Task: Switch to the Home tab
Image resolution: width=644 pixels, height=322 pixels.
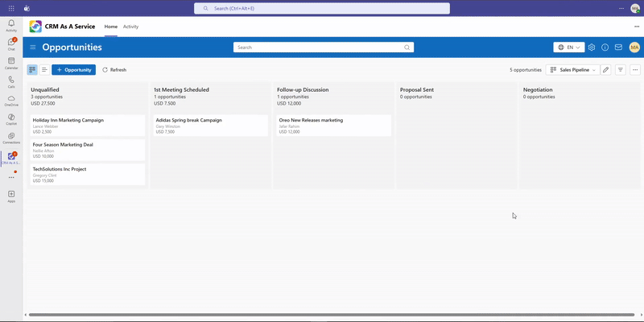Action: tap(111, 27)
